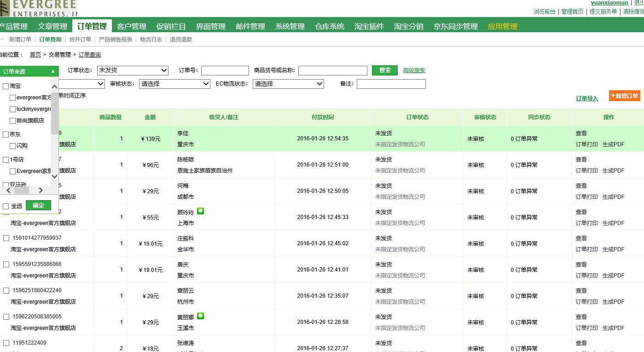Image resolution: width=644 pixels, height=352 pixels.
Task: Click the 订单导入 link
Action: (x=587, y=98)
